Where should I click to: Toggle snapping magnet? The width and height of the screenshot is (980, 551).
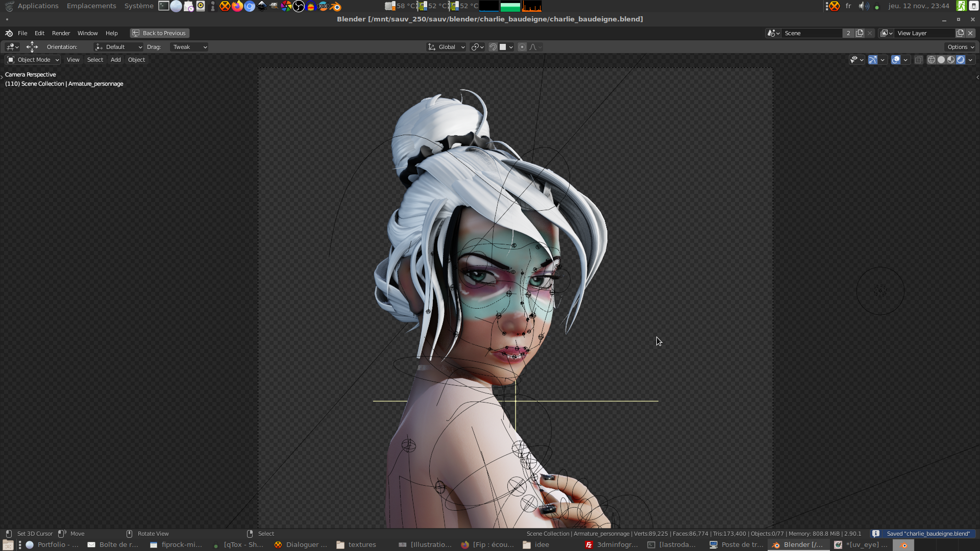pyautogui.click(x=493, y=47)
